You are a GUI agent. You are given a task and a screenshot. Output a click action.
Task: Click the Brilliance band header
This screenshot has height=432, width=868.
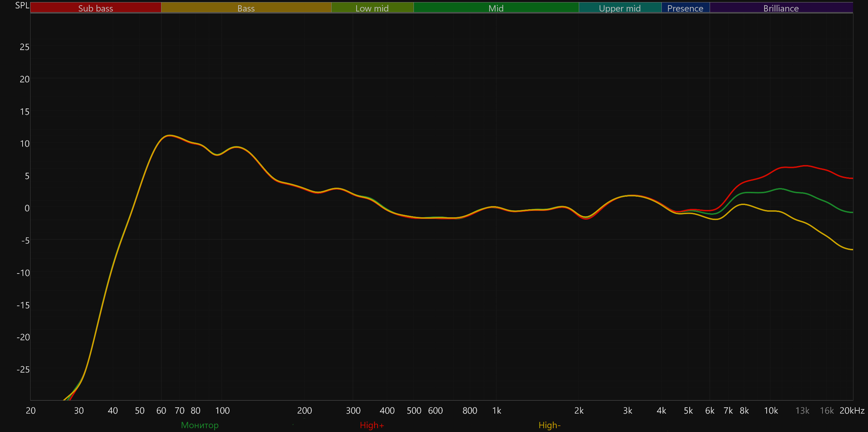[x=781, y=8]
